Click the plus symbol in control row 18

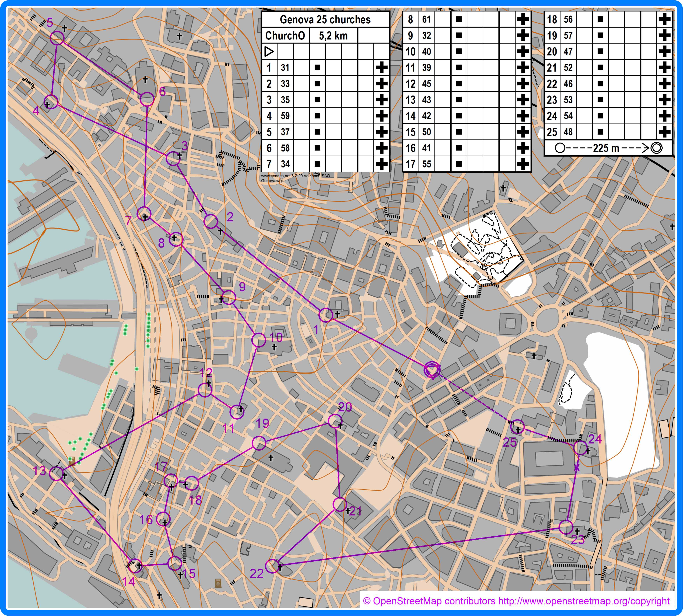coord(665,19)
